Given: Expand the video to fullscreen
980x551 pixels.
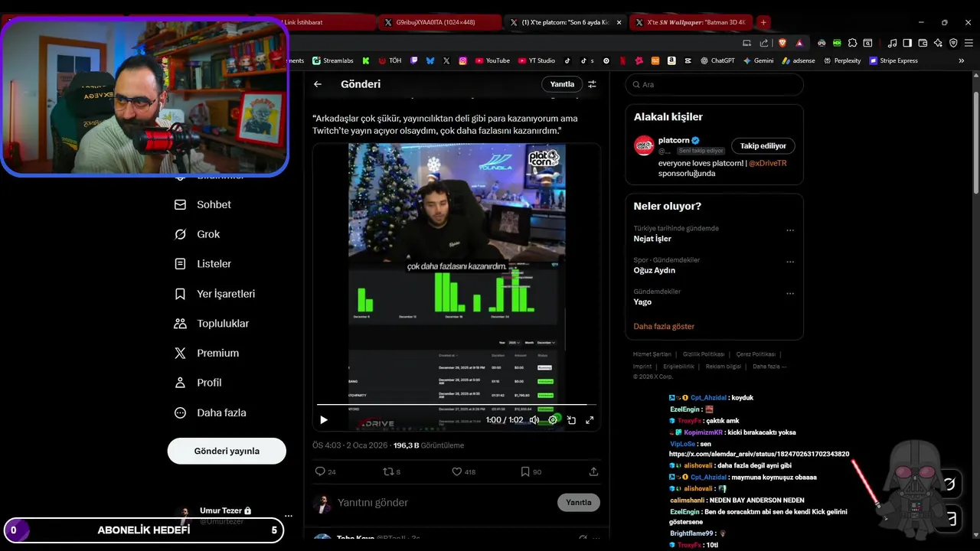Looking at the screenshot, I should pos(590,420).
